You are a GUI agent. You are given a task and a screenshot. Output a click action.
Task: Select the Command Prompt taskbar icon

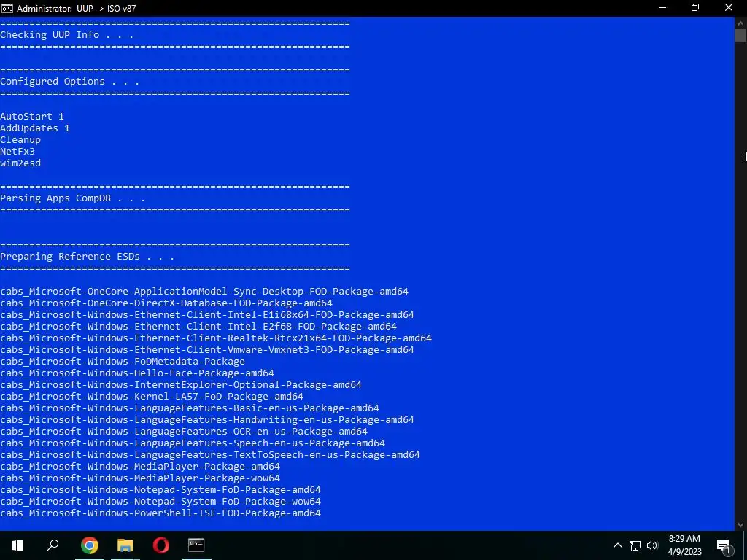[196, 545]
